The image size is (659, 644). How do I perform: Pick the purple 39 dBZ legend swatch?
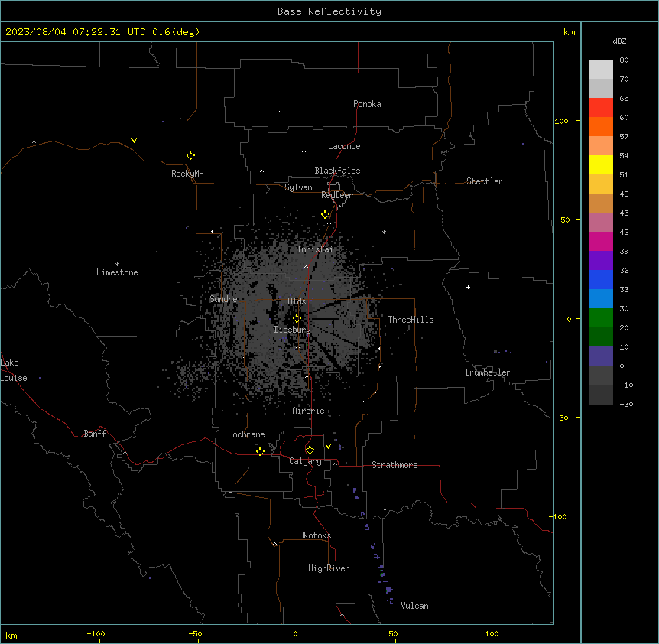[x=601, y=260]
